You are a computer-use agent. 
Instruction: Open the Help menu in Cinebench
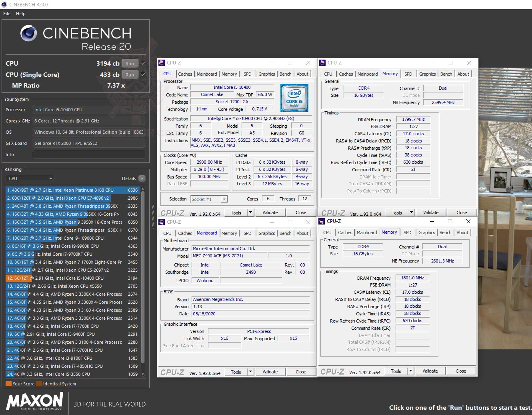coord(21,14)
